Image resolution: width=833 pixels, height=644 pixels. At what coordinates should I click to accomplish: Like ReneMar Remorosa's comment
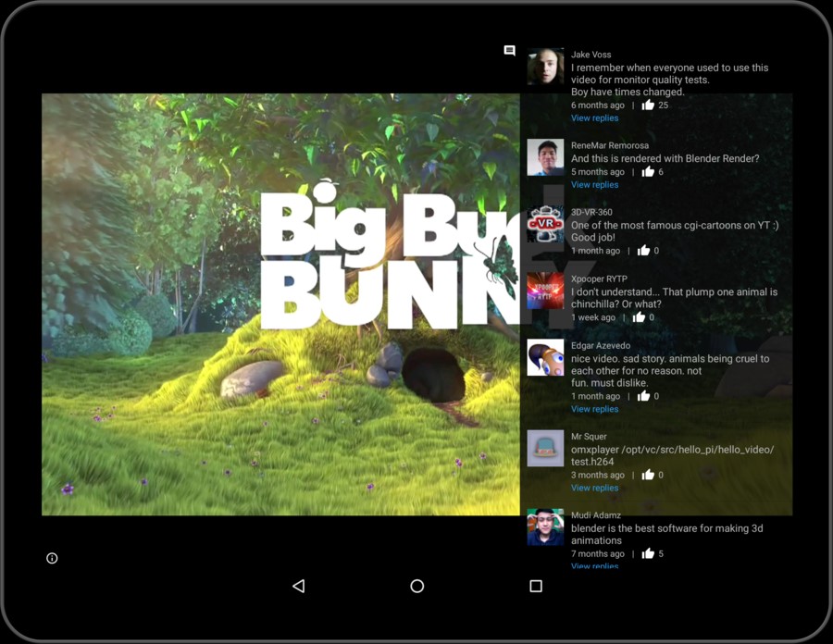648,171
